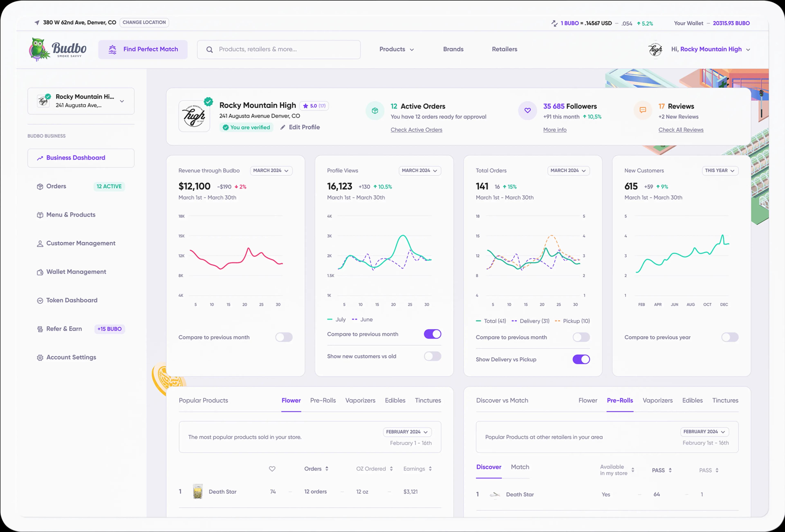Open the Products dropdown in the top nav
Viewport: 785px width, 532px height.
pos(397,49)
